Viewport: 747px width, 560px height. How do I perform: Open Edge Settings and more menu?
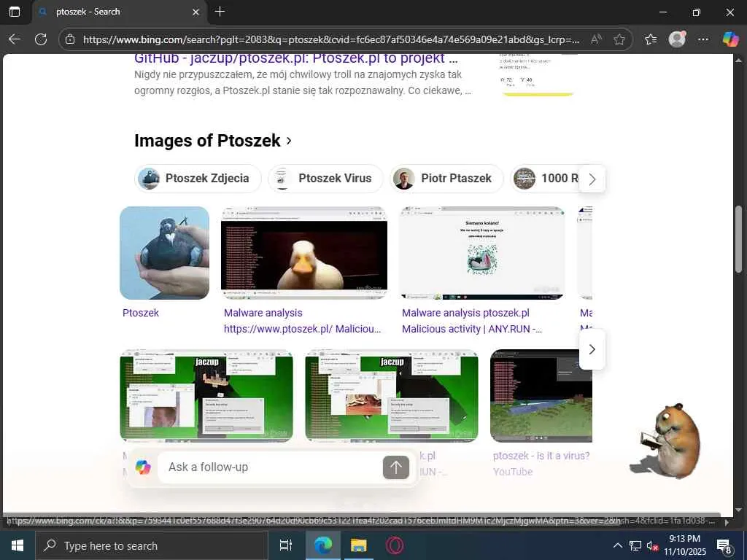[703, 39]
